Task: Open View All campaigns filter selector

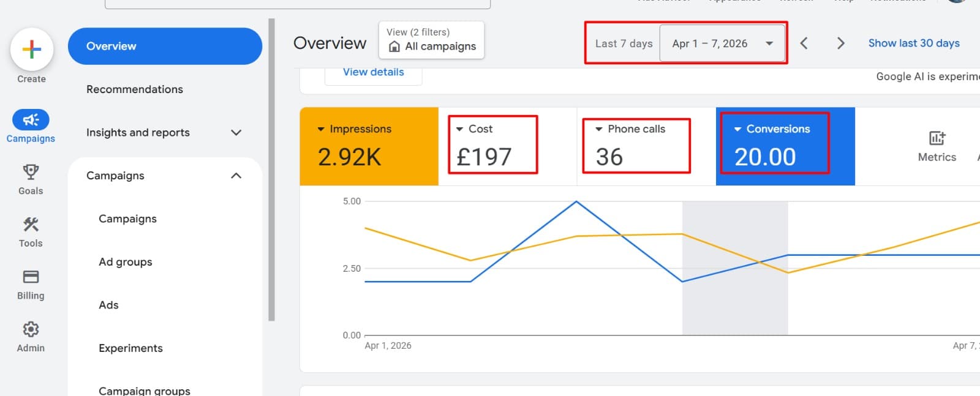Action: (x=431, y=40)
